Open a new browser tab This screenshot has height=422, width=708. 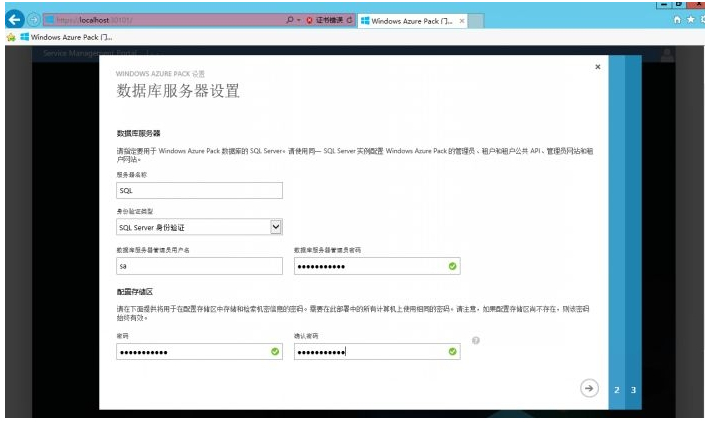(475, 21)
